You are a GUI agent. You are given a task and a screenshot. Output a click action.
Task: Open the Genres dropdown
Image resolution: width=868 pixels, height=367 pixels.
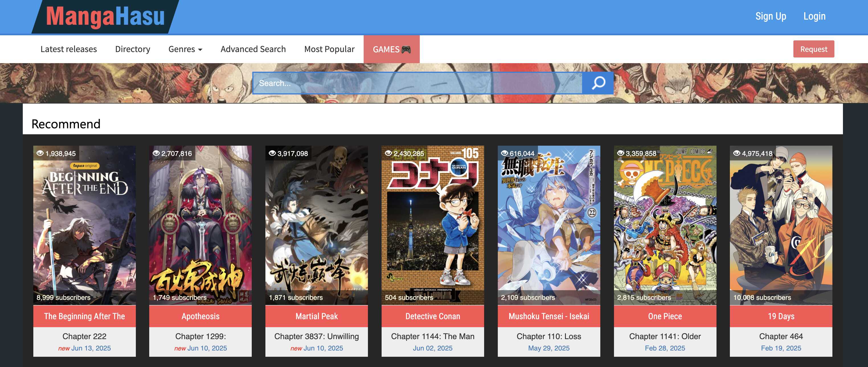[x=181, y=49]
